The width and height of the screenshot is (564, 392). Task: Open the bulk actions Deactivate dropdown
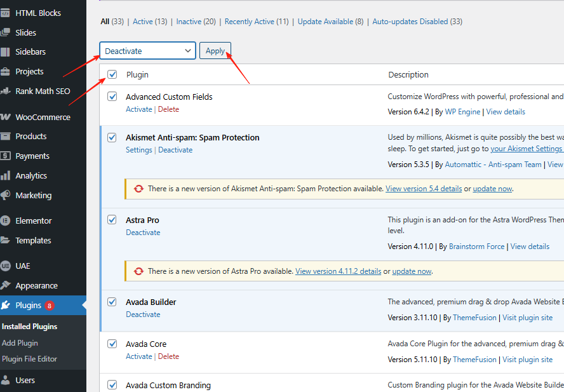tap(147, 50)
